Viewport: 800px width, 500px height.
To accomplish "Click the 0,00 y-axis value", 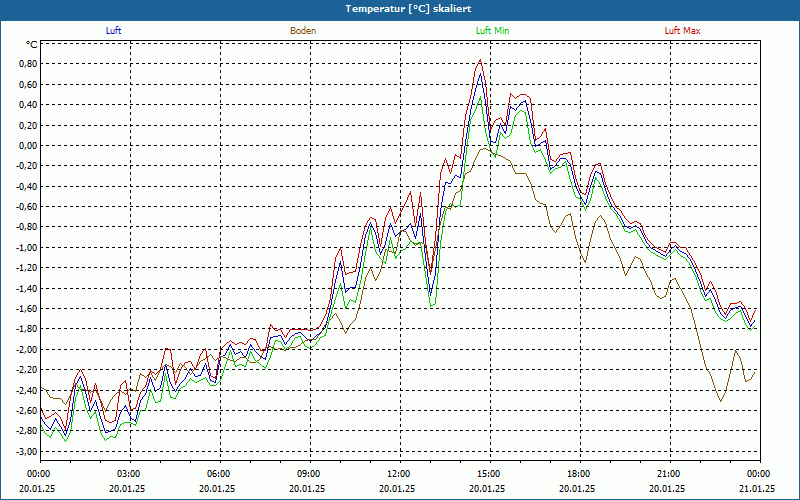I will 29,145.
